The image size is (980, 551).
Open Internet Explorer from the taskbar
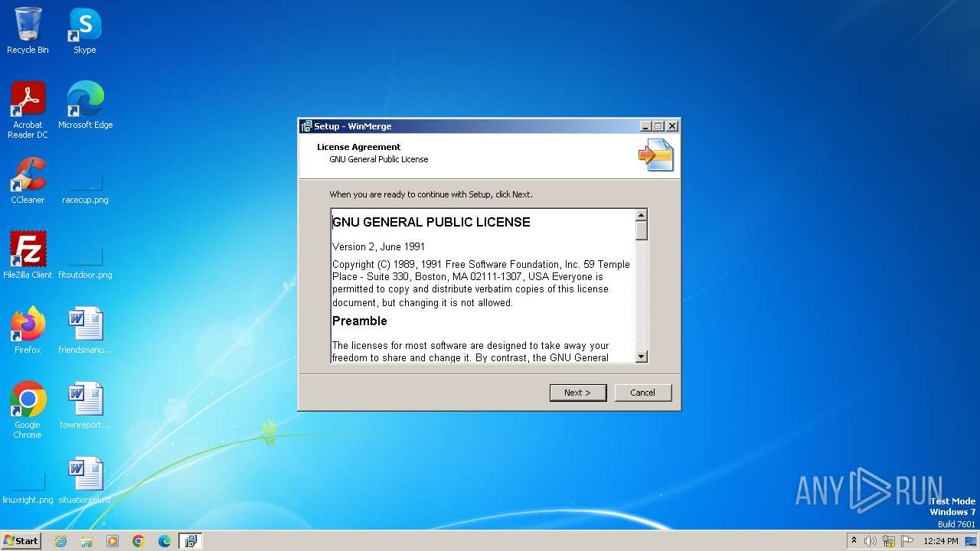click(60, 541)
